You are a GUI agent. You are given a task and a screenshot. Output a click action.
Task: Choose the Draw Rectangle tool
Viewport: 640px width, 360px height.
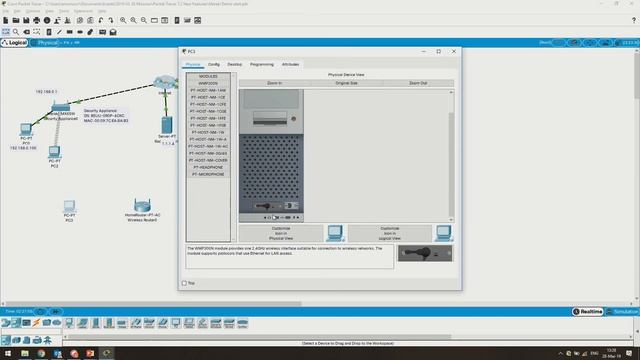tap(70, 32)
